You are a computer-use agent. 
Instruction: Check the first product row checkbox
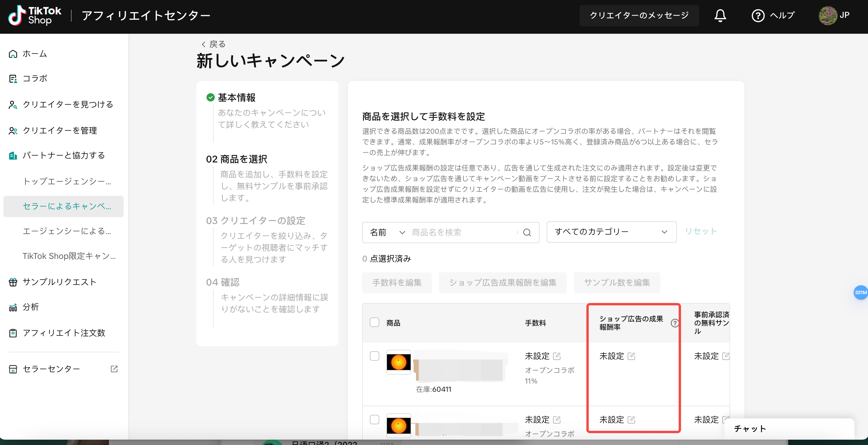click(374, 356)
